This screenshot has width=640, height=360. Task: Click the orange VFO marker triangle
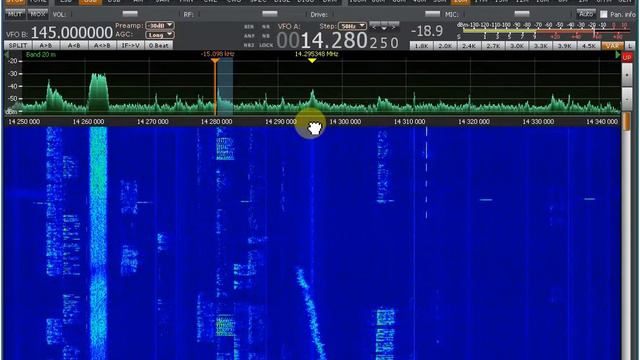215,61
